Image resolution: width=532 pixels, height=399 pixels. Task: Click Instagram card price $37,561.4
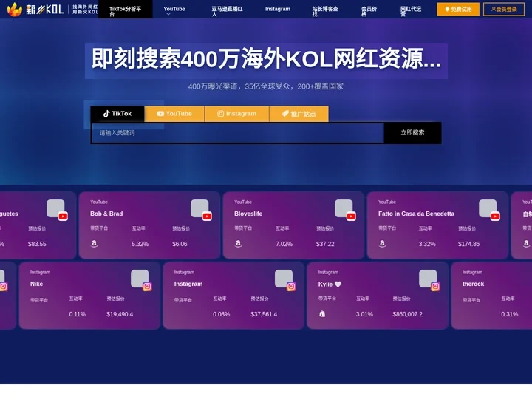click(264, 314)
